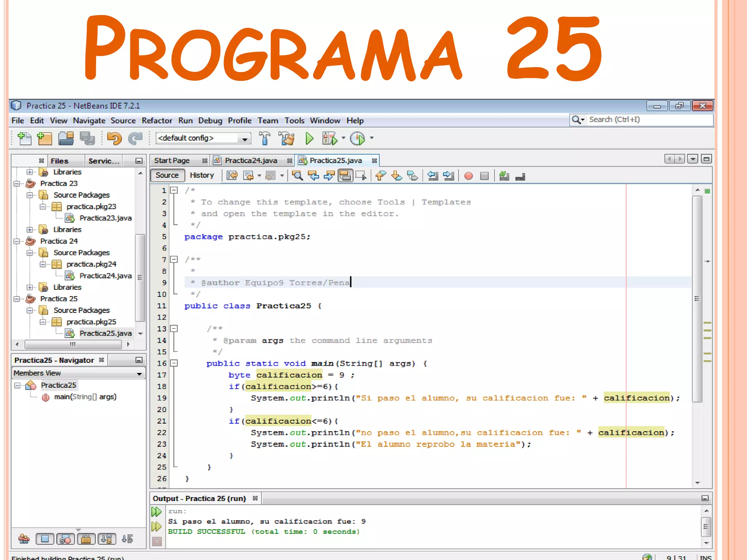Click the Source view button
Screen dimensions: 747x560
click(x=167, y=175)
